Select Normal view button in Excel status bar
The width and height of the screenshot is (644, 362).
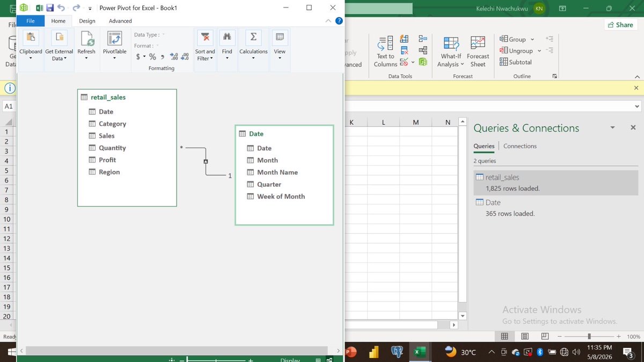[x=504, y=336]
